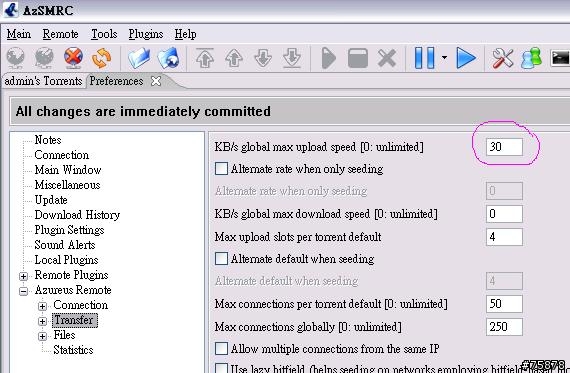Click the disconnect globe with red X icon
This screenshot has width=570, height=373.
pyautogui.click(x=73, y=58)
